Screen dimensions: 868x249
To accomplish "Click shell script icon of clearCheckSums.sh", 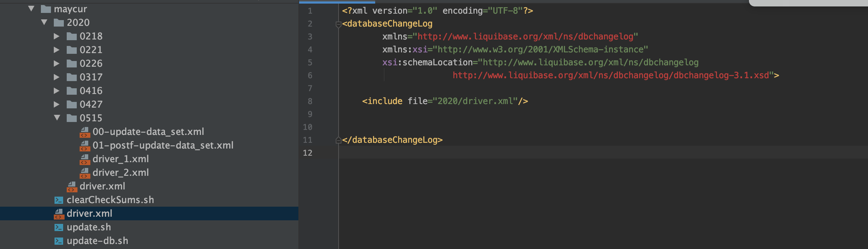I will point(59,200).
